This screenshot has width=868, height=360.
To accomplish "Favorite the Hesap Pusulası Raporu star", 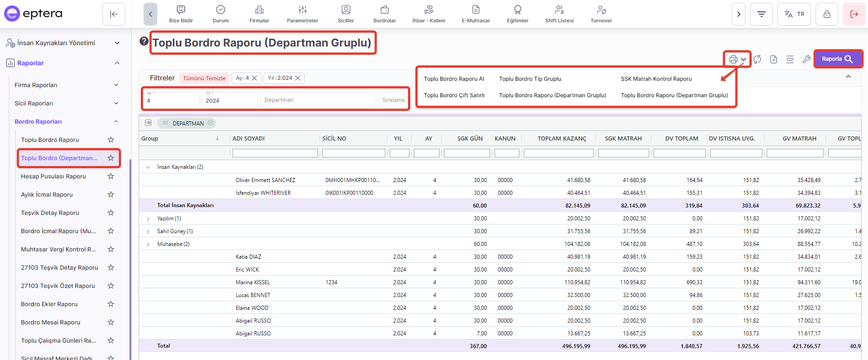I will point(111,176).
